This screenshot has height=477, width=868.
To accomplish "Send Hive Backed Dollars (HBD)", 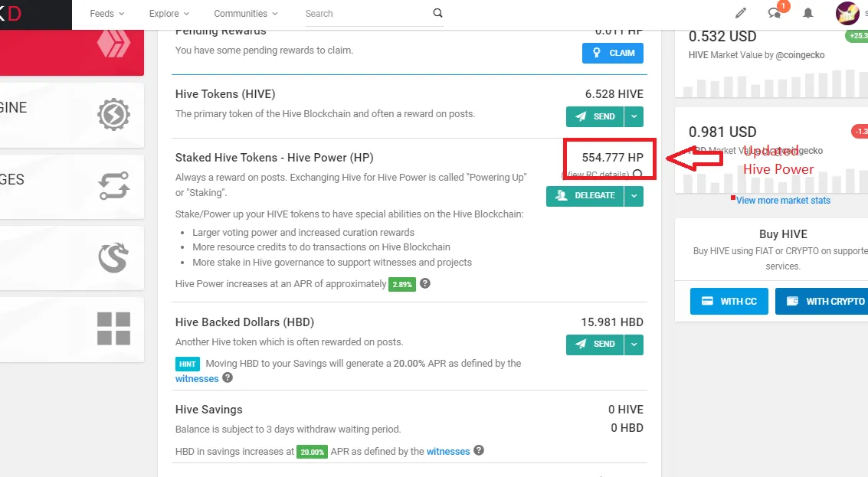I will point(595,345).
